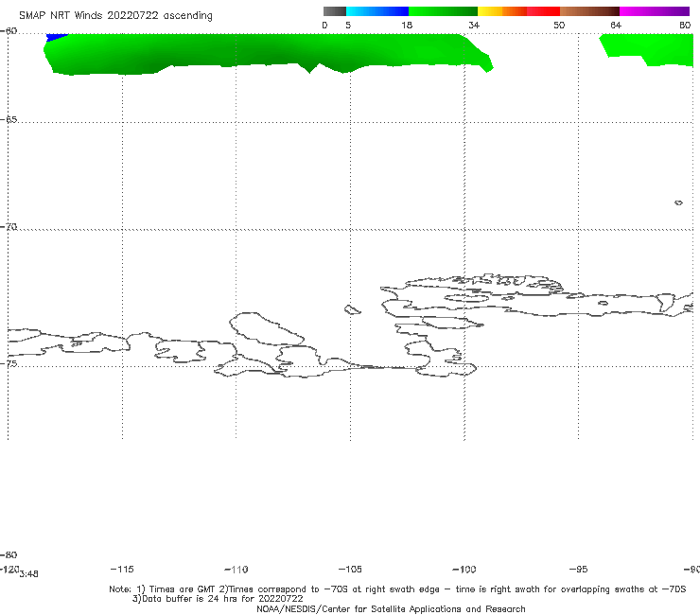Click the brown segment of the color bar
The width and height of the screenshot is (700, 615).
pos(589,11)
